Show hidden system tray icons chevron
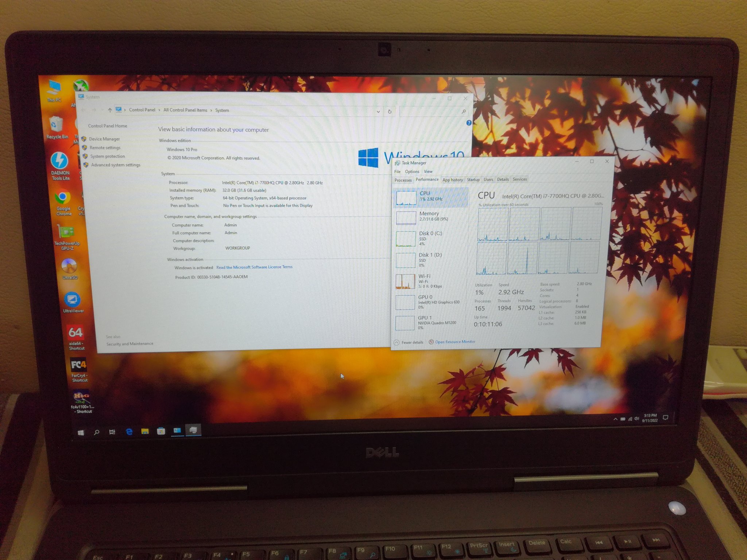Image resolution: width=747 pixels, height=560 pixels. pyautogui.click(x=615, y=419)
